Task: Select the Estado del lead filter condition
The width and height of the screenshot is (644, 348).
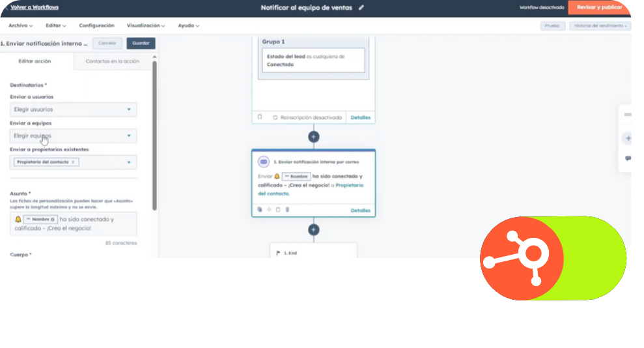Action: coord(313,61)
